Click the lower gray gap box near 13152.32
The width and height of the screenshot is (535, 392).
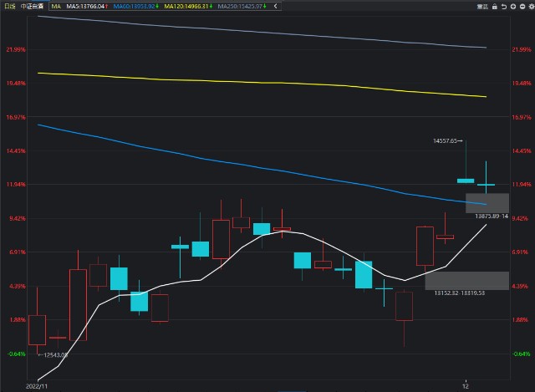coord(466,280)
